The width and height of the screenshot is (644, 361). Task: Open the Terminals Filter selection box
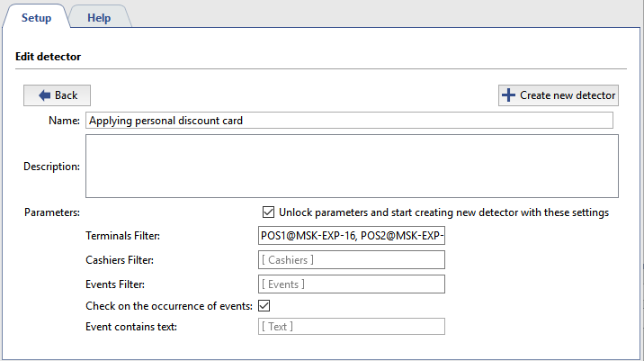351,236
